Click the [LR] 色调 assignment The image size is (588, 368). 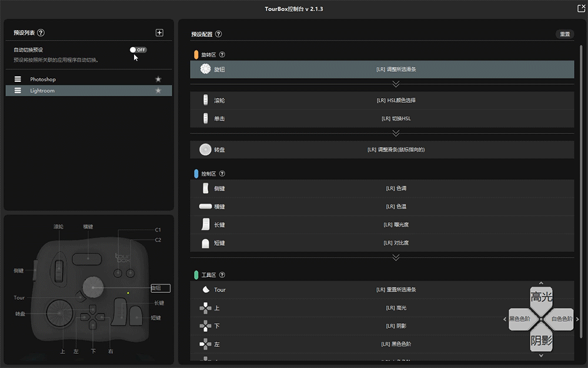(x=396, y=188)
